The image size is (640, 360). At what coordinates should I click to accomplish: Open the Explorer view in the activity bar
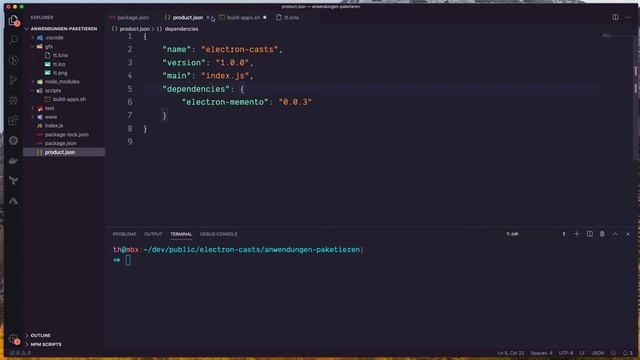click(13, 20)
